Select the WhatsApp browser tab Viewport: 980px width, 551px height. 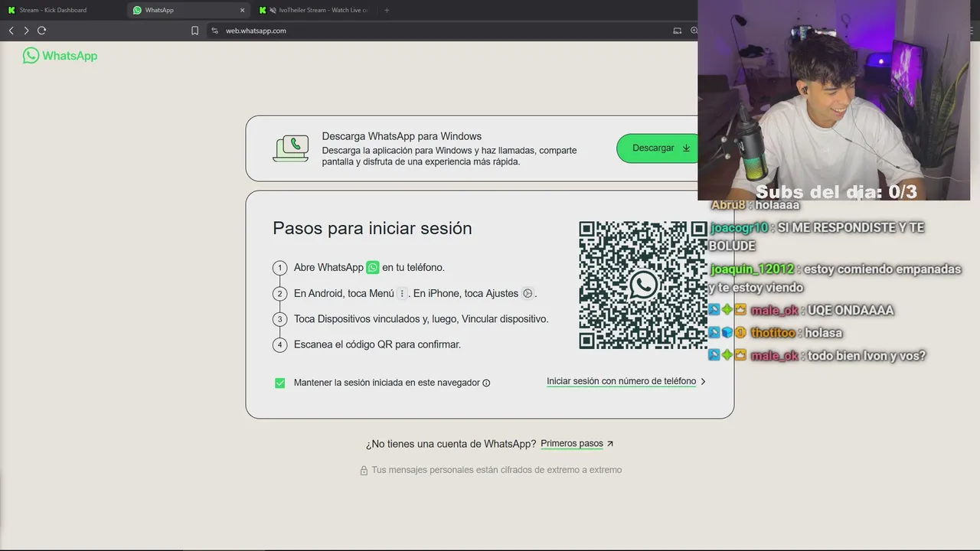[x=188, y=10]
